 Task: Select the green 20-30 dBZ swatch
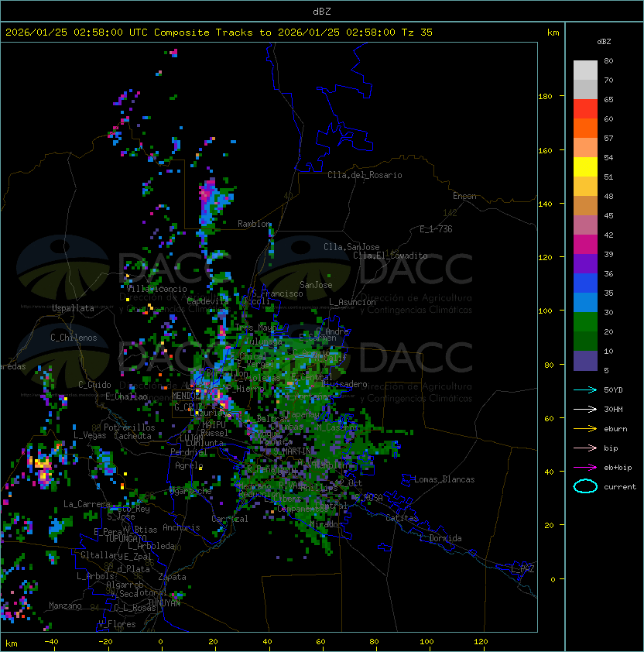click(585, 322)
